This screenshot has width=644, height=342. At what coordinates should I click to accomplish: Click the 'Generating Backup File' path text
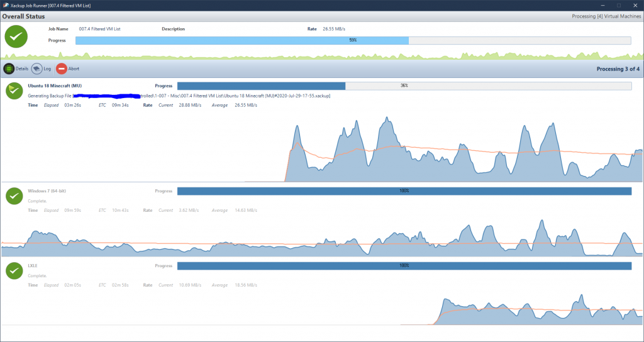(x=179, y=96)
